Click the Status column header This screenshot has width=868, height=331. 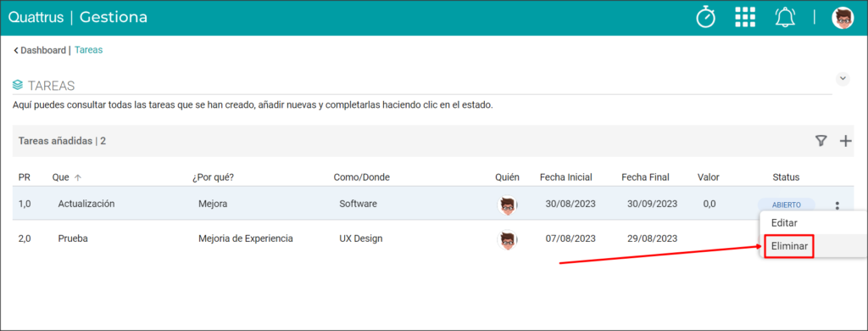click(786, 177)
